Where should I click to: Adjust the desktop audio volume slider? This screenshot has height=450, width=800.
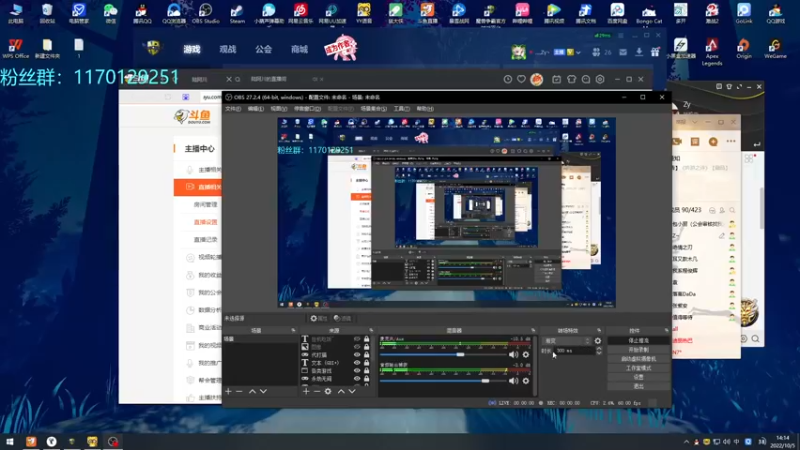[x=442, y=381]
